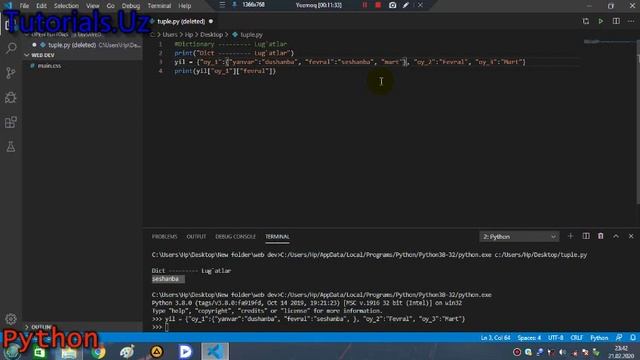Click the volume icon in system tray
The height and width of the screenshot is (360, 640).
coord(562,352)
